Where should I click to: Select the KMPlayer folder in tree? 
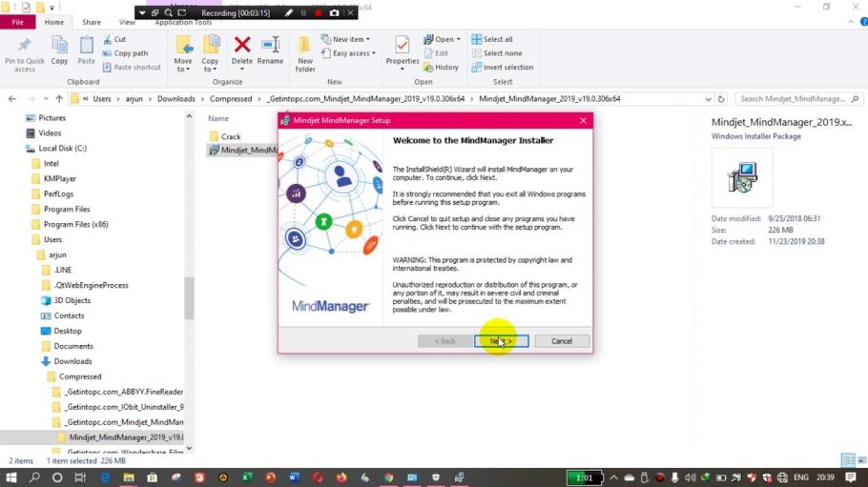coord(53,179)
